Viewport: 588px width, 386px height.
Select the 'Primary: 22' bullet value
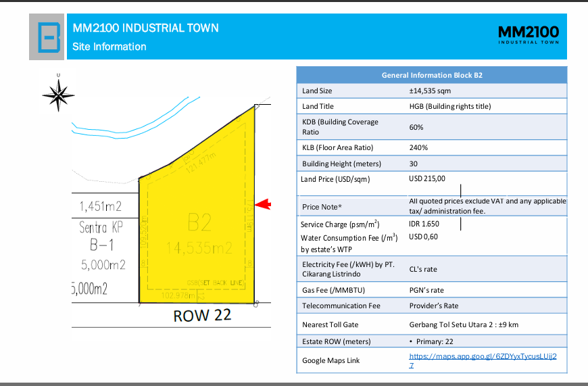tap(431, 341)
